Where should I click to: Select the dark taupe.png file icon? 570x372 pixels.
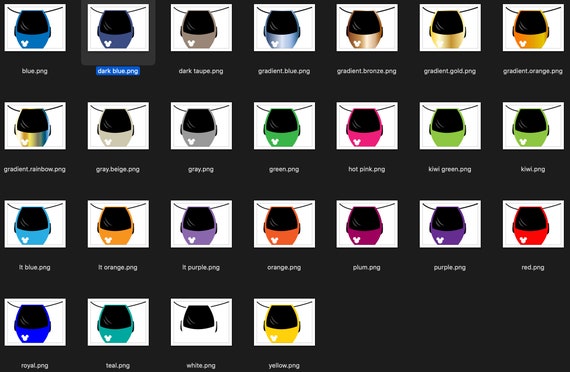click(201, 28)
